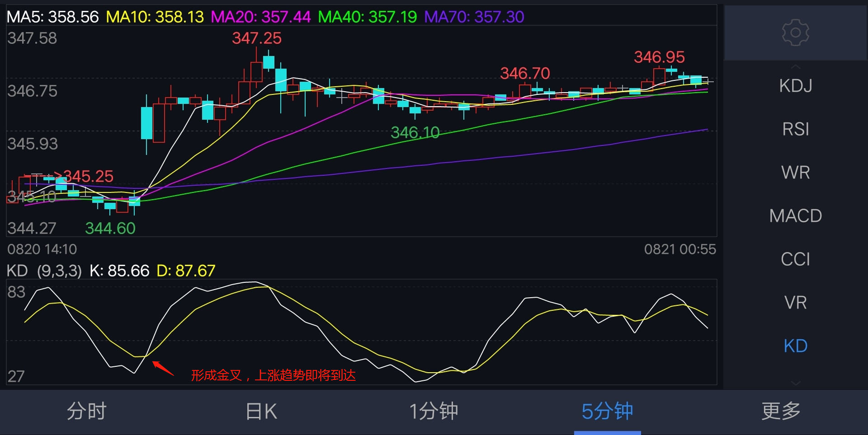Click the 347.25 high price label
868x435 pixels.
(257, 38)
